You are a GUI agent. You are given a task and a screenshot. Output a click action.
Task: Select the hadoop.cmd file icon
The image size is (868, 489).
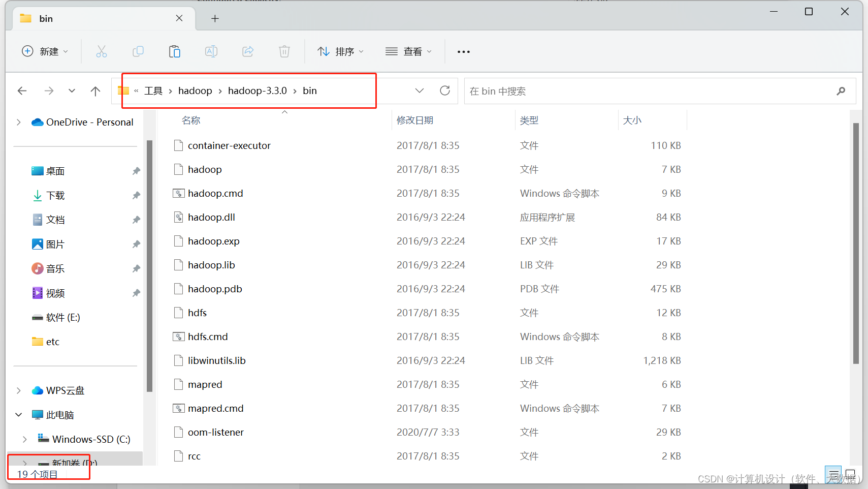(178, 193)
